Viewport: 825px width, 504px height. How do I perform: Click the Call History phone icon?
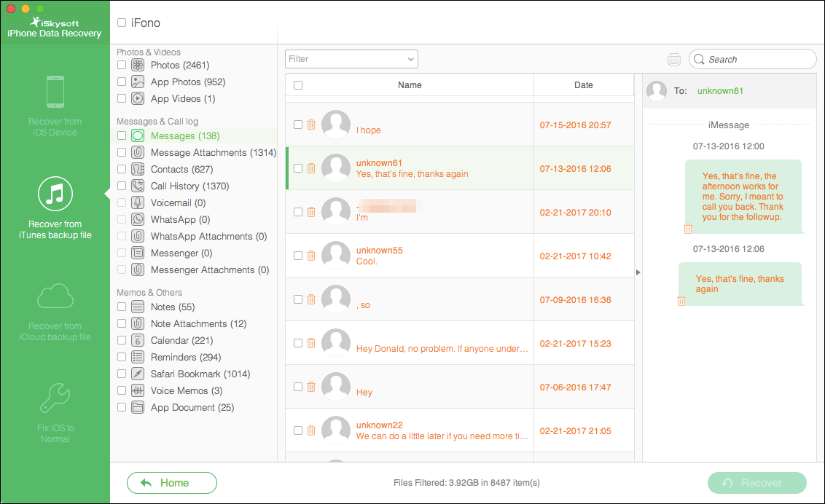point(138,186)
